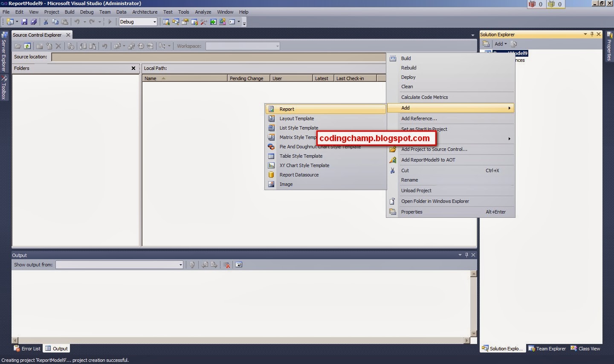
Task: Switch to the Error List tab
Action: coord(27,349)
